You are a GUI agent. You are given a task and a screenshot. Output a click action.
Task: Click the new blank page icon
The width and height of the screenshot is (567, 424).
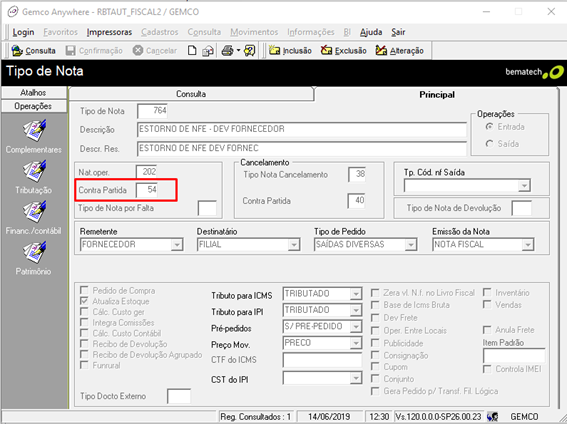(192, 51)
